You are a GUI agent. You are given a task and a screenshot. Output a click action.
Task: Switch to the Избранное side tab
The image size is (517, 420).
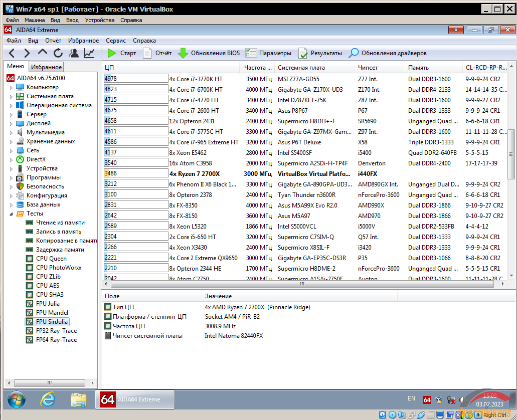[x=46, y=67]
